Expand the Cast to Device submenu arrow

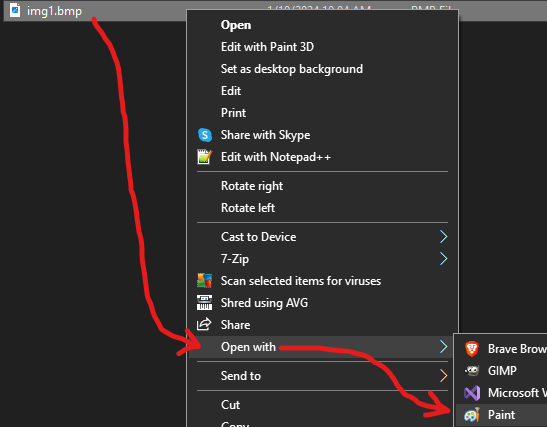[x=443, y=237]
